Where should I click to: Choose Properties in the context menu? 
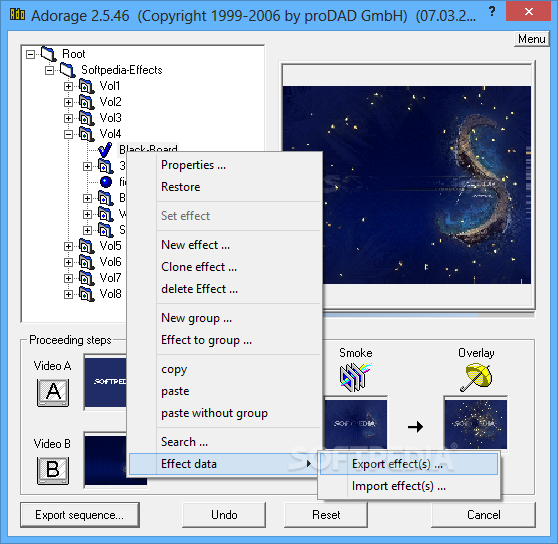[225, 165]
